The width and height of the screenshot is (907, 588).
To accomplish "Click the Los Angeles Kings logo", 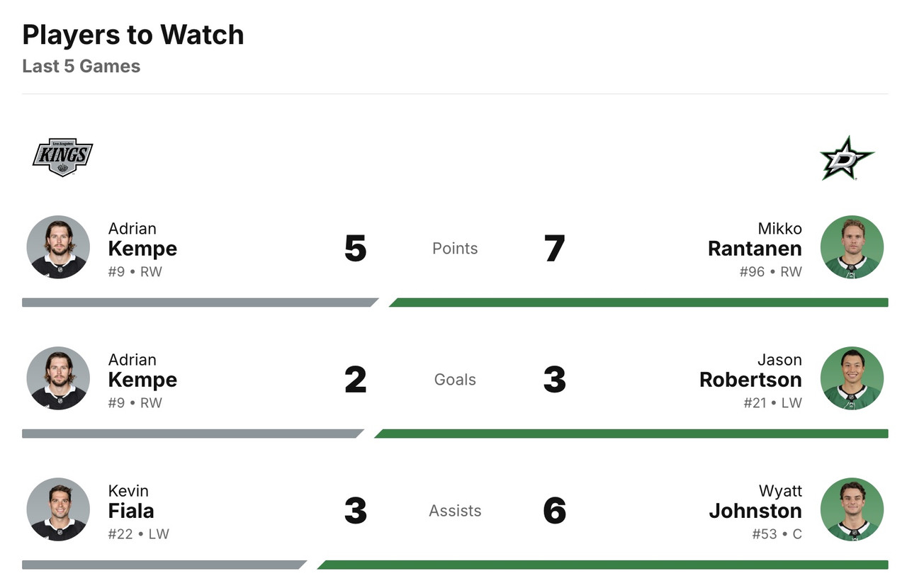I will (62, 157).
